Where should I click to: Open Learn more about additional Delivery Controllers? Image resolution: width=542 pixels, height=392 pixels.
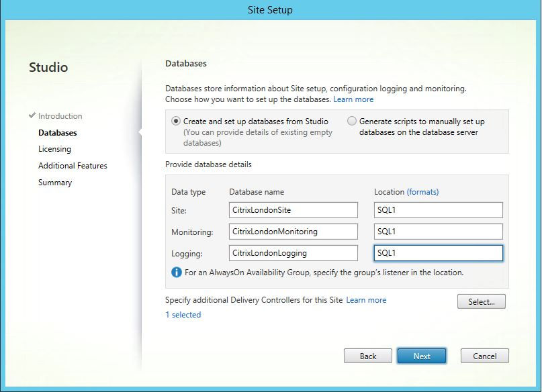[x=366, y=300]
